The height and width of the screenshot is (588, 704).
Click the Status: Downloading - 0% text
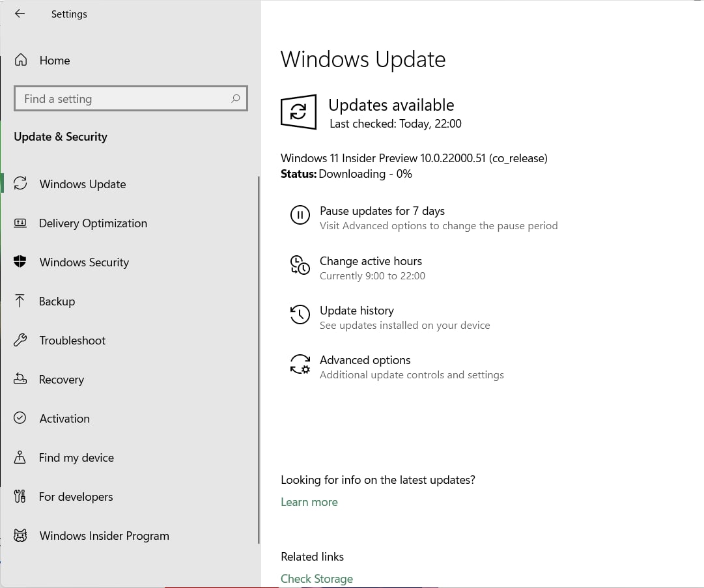tap(346, 174)
